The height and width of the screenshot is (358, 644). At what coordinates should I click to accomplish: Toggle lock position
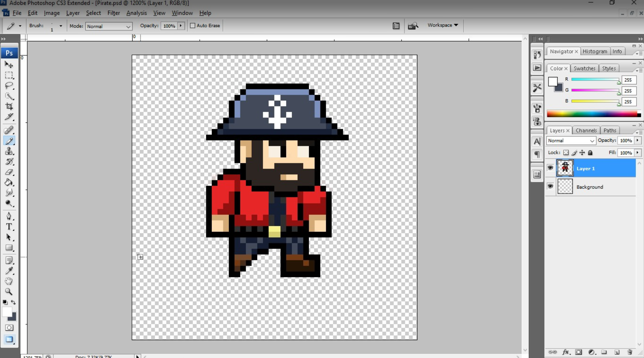tap(582, 153)
